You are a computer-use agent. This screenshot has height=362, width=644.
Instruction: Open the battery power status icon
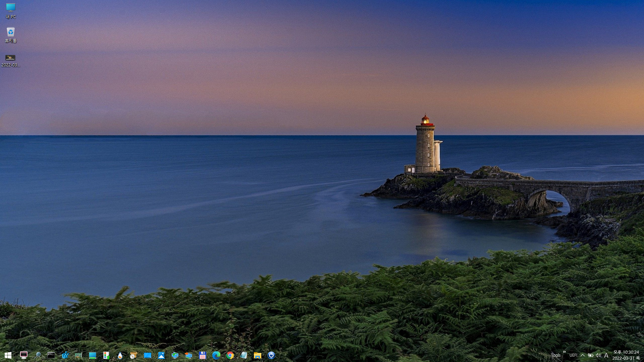591,355
